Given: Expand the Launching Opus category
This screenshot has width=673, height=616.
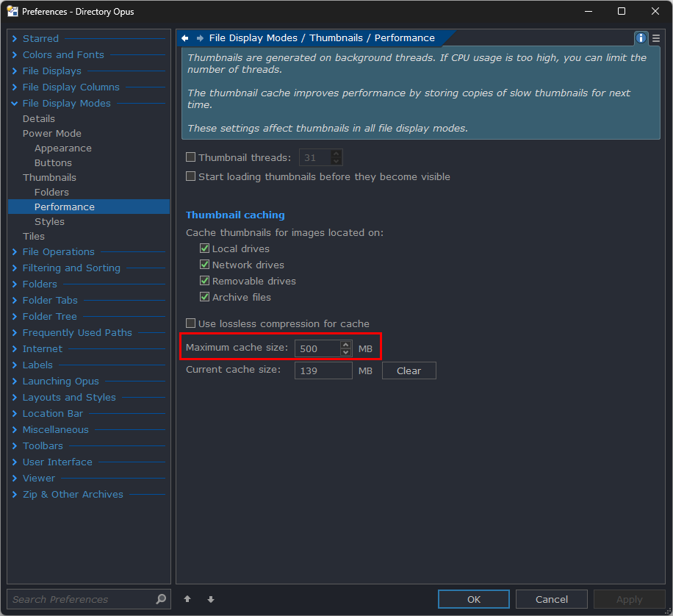Looking at the screenshot, I should [x=15, y=381].
